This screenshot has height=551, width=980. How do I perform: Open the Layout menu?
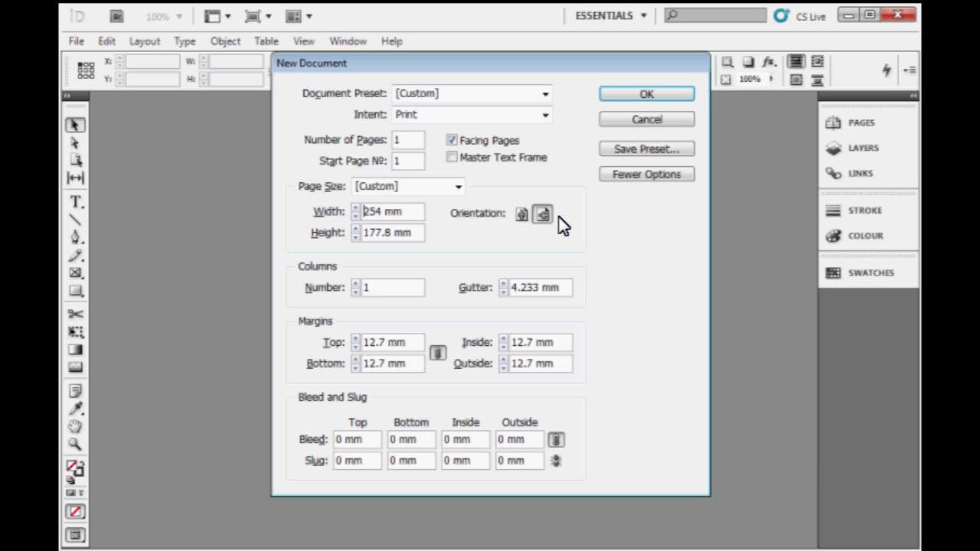[x=145, y=41]
